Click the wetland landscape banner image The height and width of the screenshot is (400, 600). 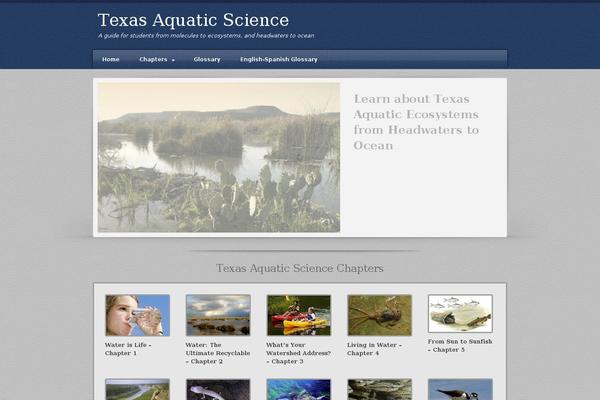coord(219,157)
